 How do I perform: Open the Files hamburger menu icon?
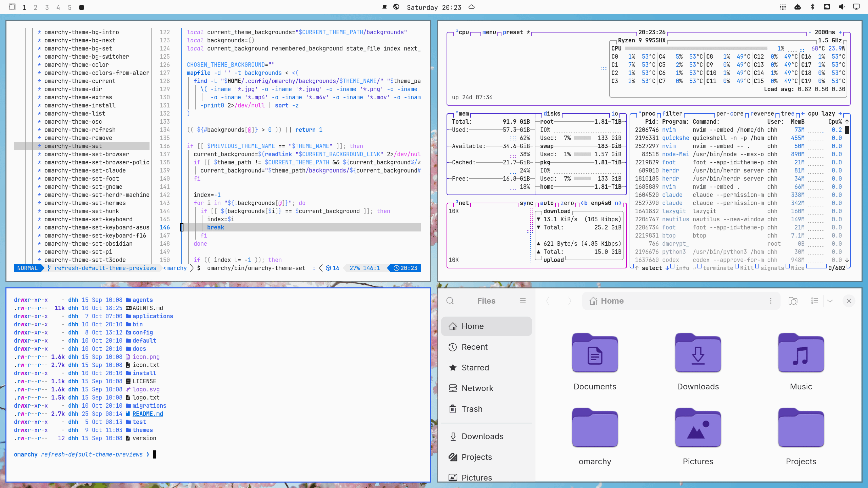[523, 301]
